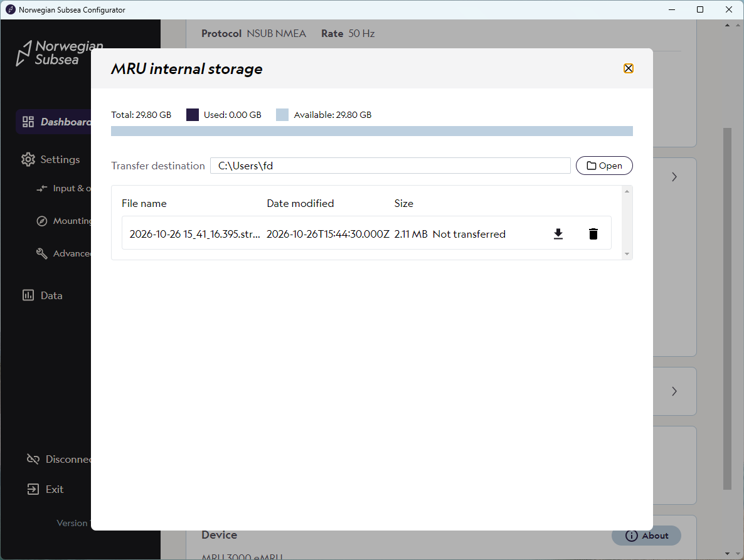Open the Mounting settings
Image resolution: width=744 pixels, height=560 pixels.
pyautogui.click(x=63, y=221)
